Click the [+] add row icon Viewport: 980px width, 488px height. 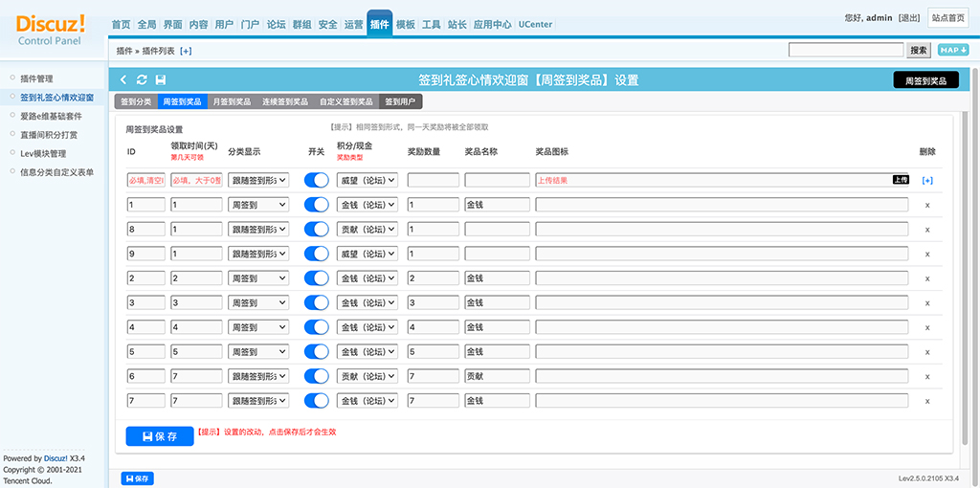click(926, 180)
